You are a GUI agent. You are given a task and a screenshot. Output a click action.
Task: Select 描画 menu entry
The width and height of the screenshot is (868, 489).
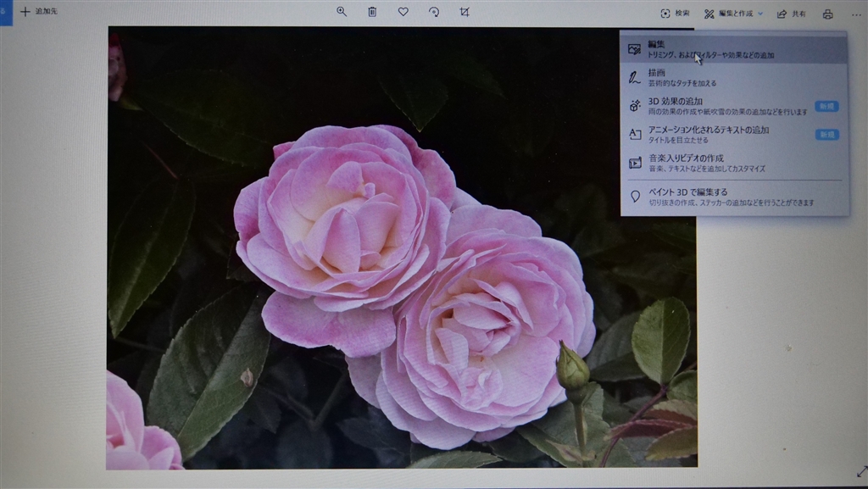734,77
